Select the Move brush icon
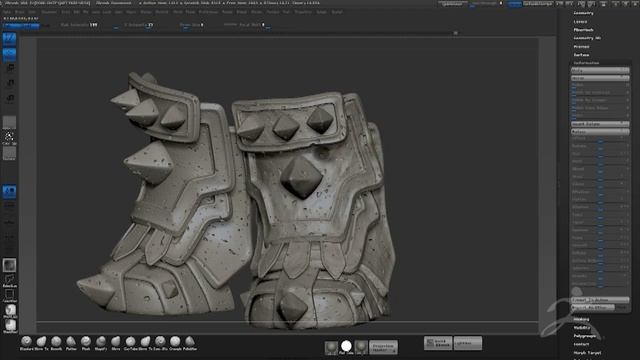Viewport: 640px width, 360px height. 116,341
